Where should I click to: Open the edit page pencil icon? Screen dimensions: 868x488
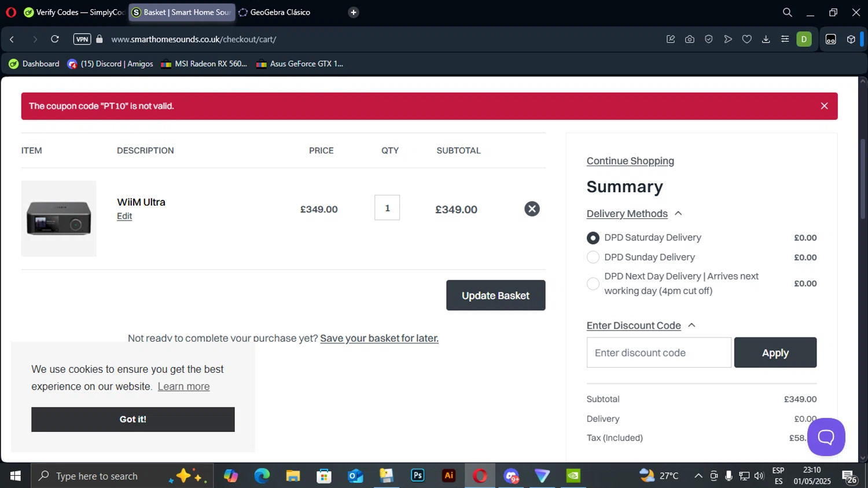[671, 39]
